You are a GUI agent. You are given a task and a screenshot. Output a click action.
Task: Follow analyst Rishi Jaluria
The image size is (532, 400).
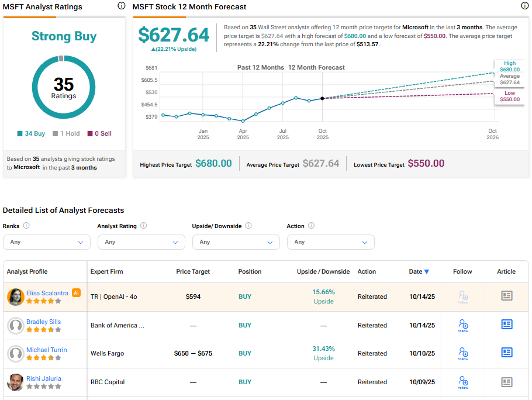463,382
